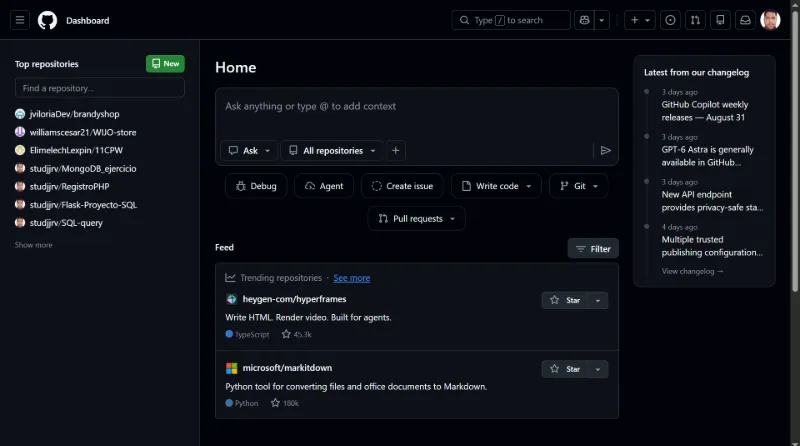Viewport: 800px width, 446px height.
Task: Open studjjrv/Flask-Proyecto-SQL repository
Action: (x=83, y=205)
